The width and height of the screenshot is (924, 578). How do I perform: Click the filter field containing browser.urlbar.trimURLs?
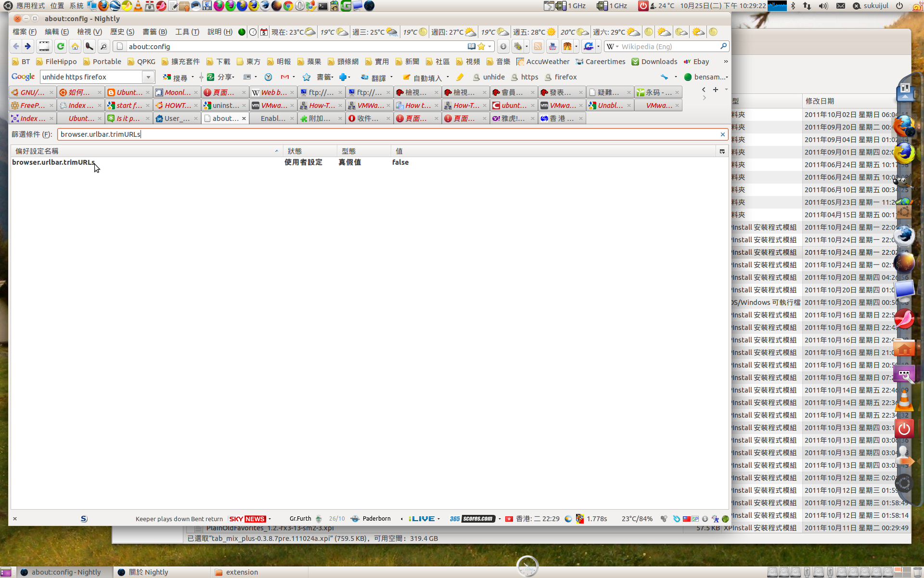click(x=385, y=134)
